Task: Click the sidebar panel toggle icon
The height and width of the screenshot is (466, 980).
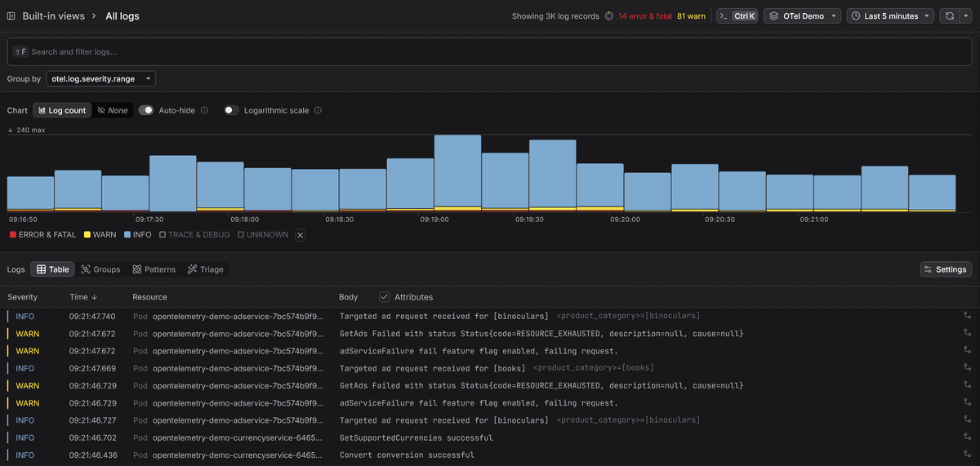Action: [x=11, y=16]
